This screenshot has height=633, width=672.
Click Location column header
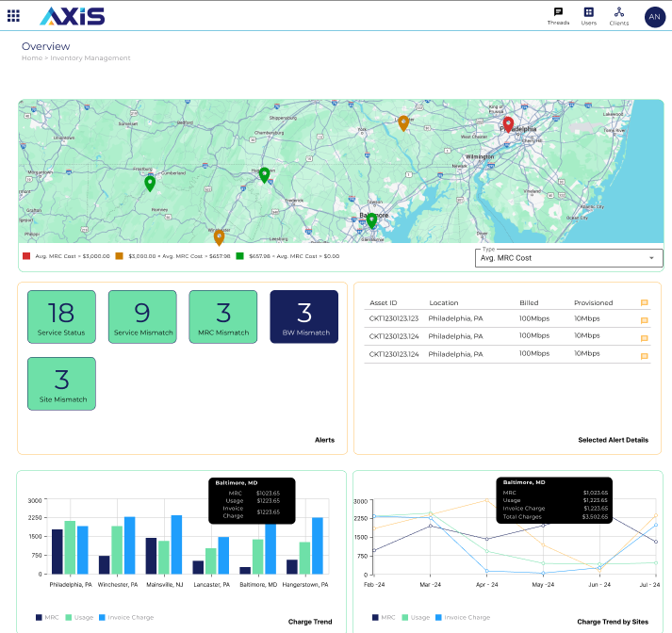point(444,302)
